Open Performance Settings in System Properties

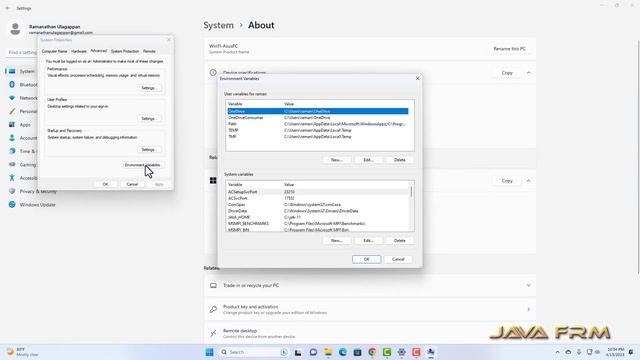click(149, 88)
